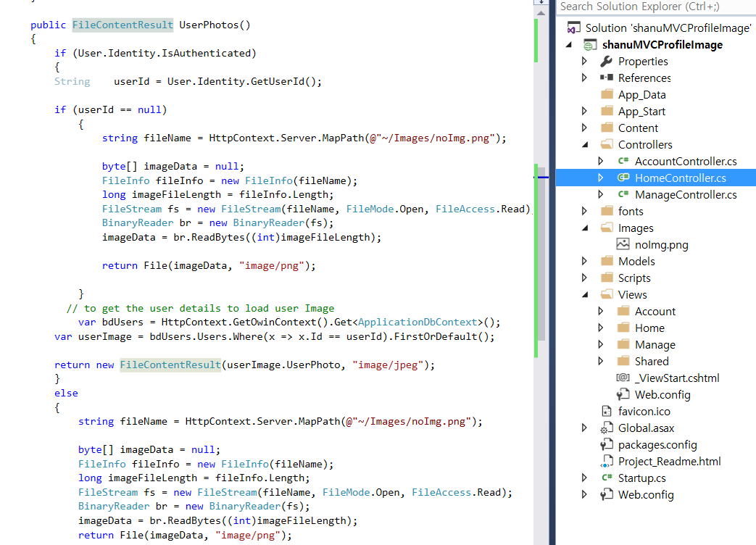Click the Search Solution Explorer field
The image size is (756, 545).
[656, 7]
